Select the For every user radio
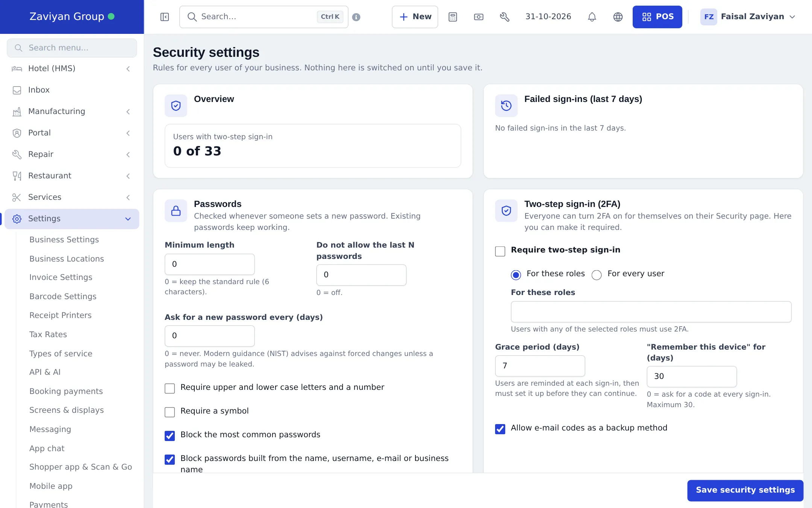 (597, 275)
